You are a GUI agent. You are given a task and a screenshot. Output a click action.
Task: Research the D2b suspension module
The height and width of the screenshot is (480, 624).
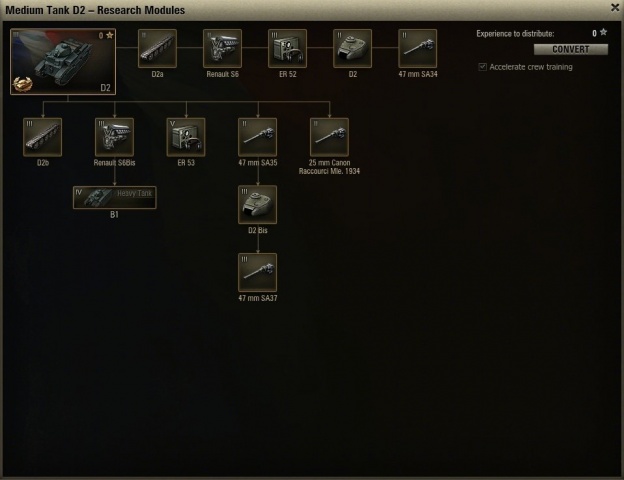[43, 137]
